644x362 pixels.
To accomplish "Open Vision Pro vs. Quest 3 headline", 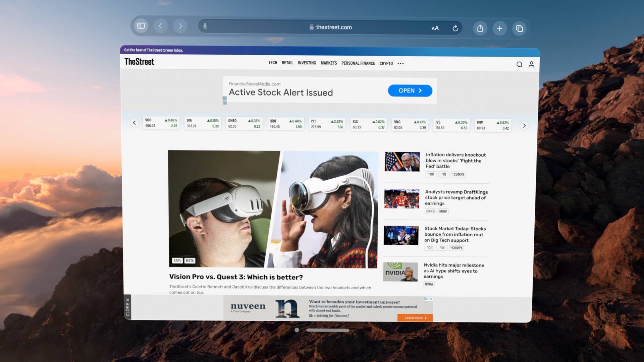I will point(236,277).
